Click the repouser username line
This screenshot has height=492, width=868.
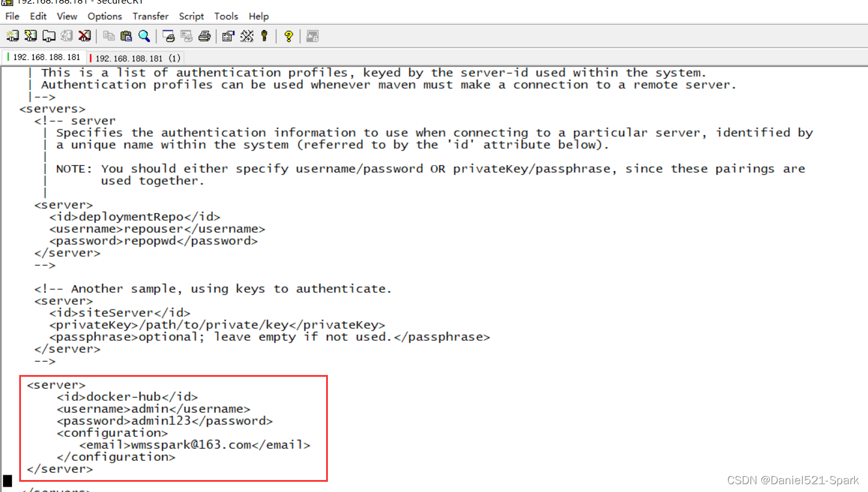(157, 229)
